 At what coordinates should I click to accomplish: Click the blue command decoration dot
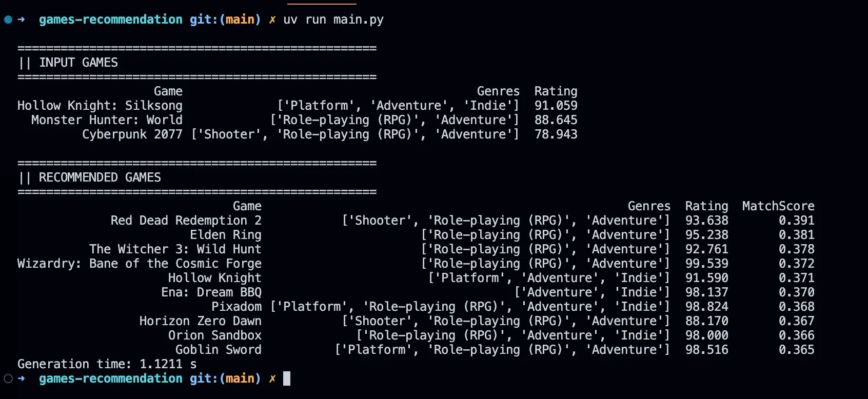pos(8,20)
